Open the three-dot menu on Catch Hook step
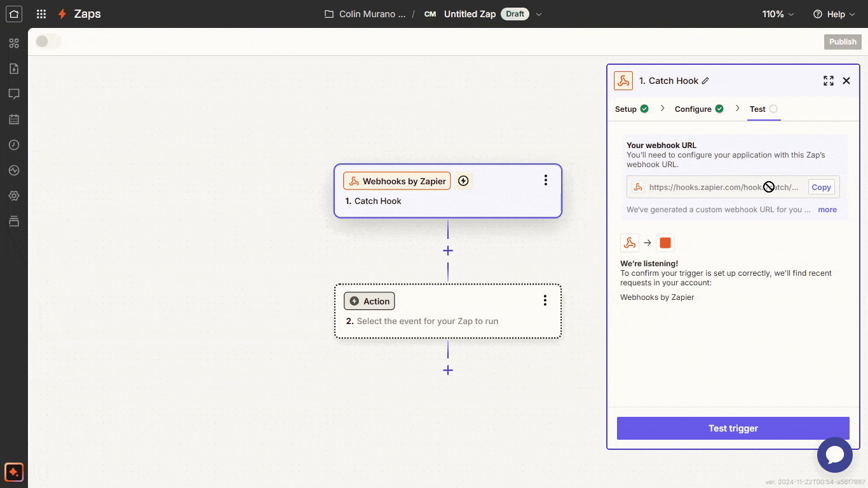Screen dimensions: 868x488 [x=545, y=180]
